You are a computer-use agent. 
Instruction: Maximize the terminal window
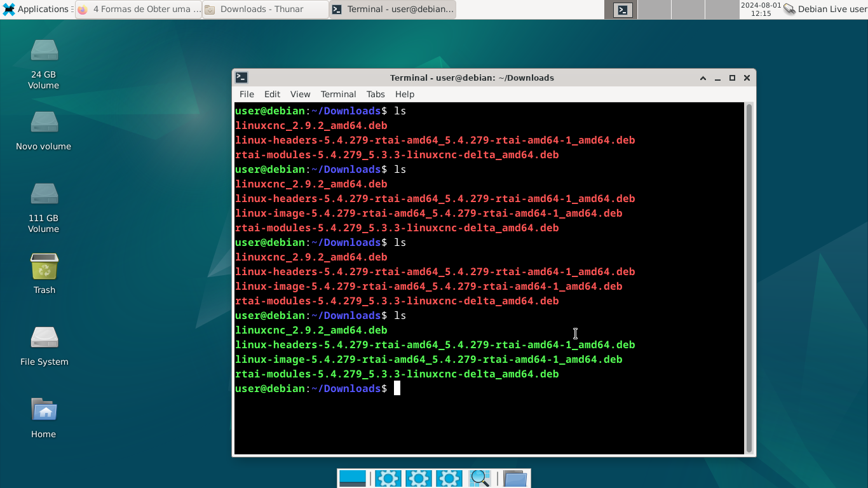point(732,78)
